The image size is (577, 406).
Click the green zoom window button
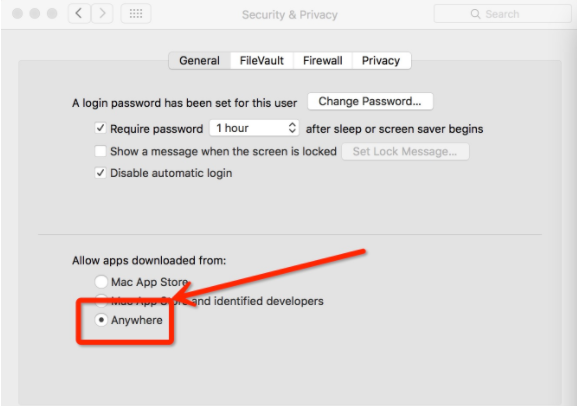point(52,14)
